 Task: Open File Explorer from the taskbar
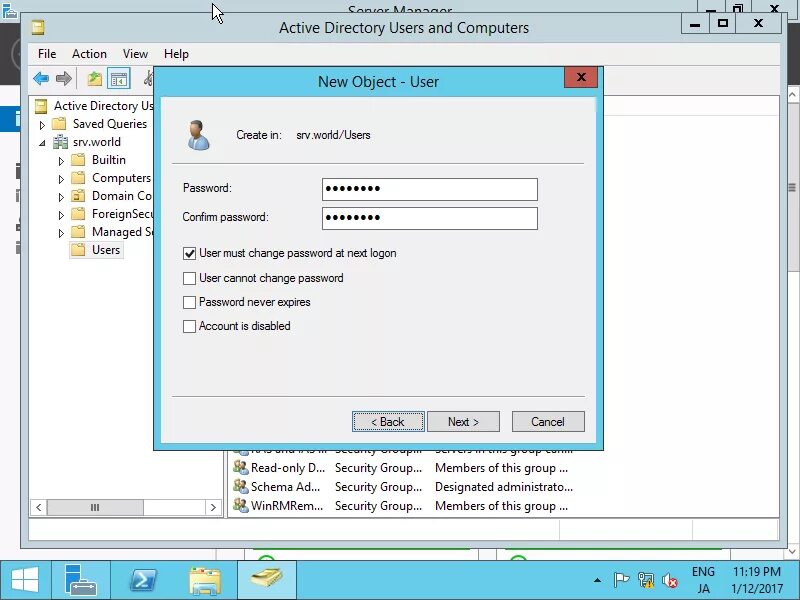click(205, 580)
